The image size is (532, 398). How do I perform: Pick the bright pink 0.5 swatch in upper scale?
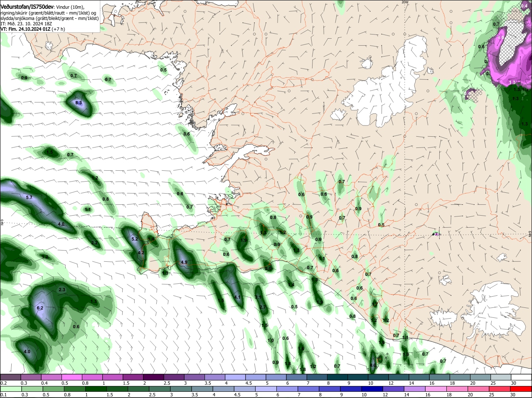pos(71,376)
